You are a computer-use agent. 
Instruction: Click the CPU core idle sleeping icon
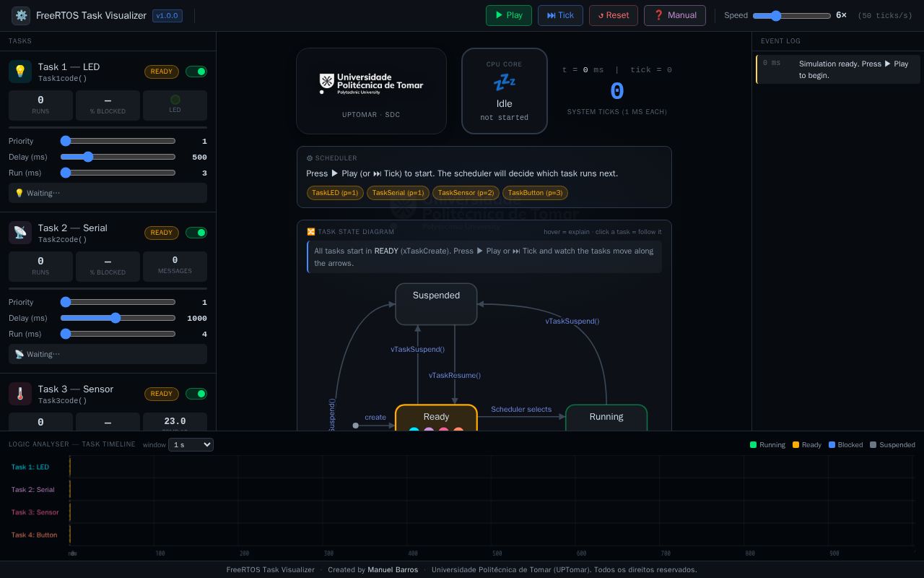coord(505,83)
